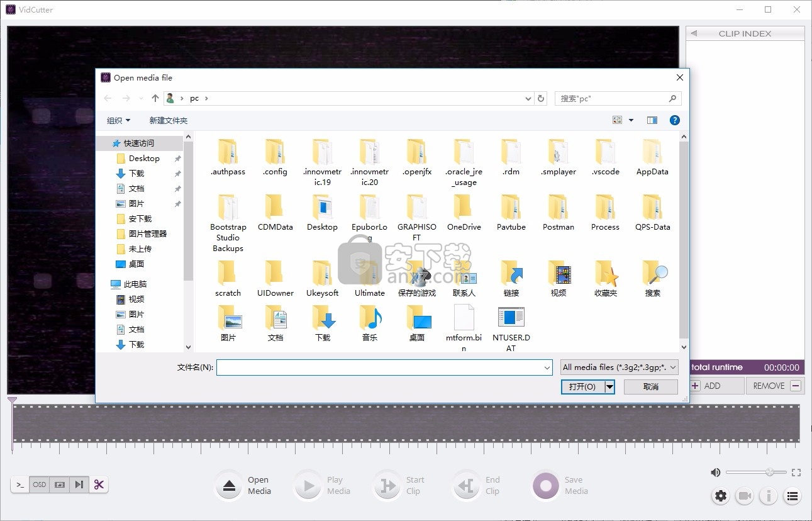Viewport: 812px width, 521px height.
Task: Expand the file name dropdown arrow
Action: 547,367
